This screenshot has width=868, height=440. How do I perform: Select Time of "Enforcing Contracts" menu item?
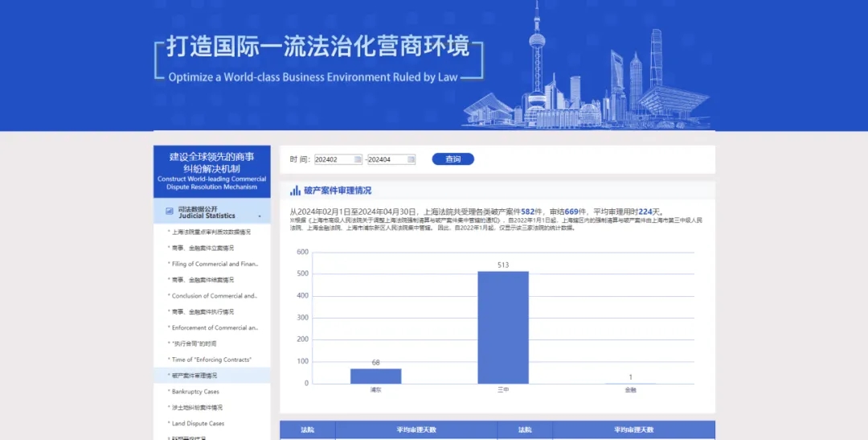pos(211,360)
